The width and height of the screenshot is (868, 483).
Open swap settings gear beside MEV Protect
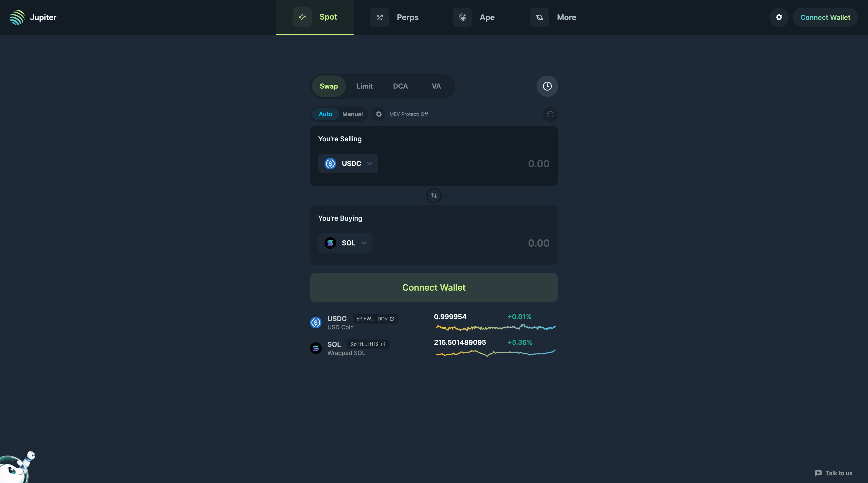click(379, 114)
